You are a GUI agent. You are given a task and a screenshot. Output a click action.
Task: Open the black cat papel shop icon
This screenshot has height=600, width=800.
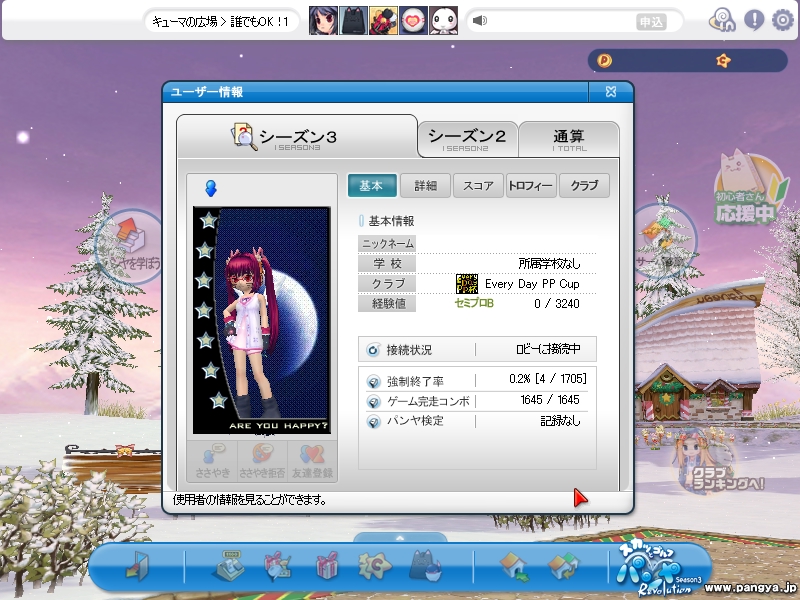pos(426,565)
